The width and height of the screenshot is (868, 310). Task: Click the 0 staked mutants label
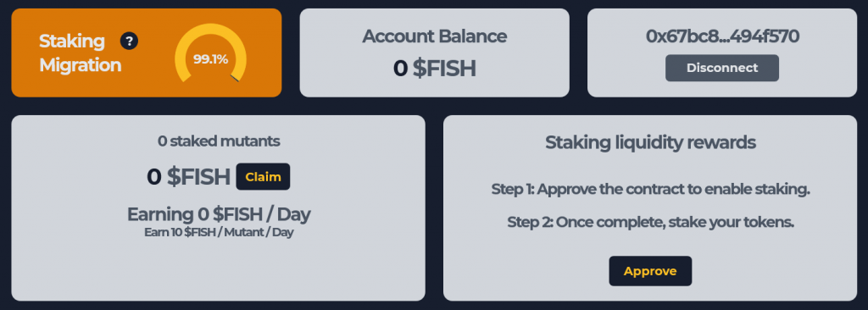pyautogui.click(x=219, y=141)
